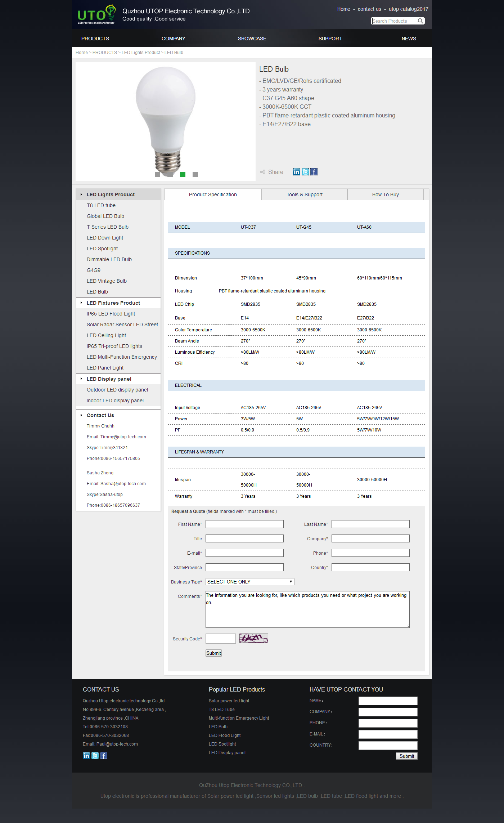The image size is (504, 823).
Task: Open NEWS menu
Action: click(x=409, y=39)
